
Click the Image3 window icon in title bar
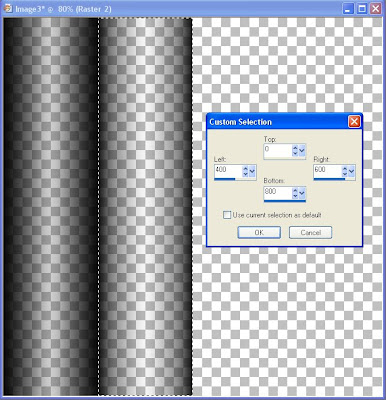[8, 8]
